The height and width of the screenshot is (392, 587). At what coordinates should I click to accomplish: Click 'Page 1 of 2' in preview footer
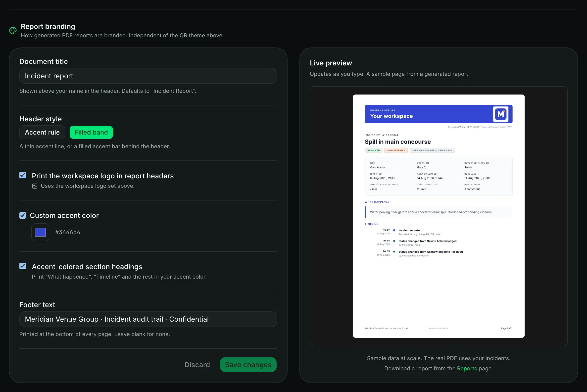(x=507, y=329)
